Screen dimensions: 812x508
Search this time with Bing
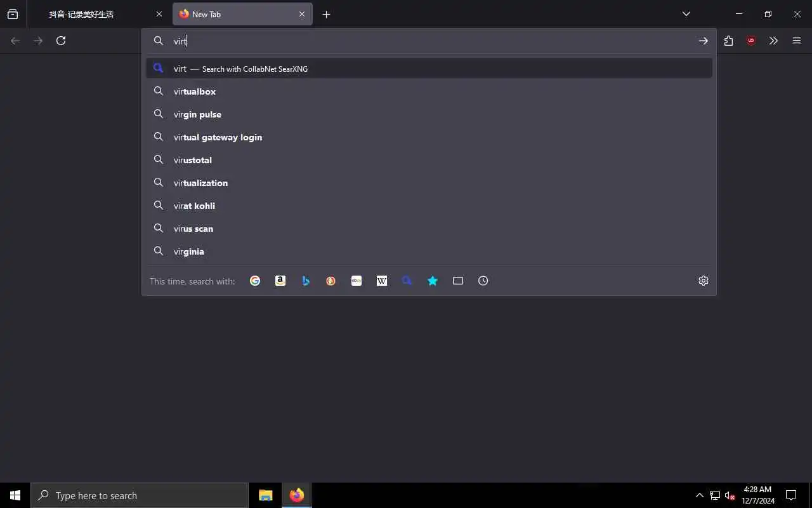306,281
